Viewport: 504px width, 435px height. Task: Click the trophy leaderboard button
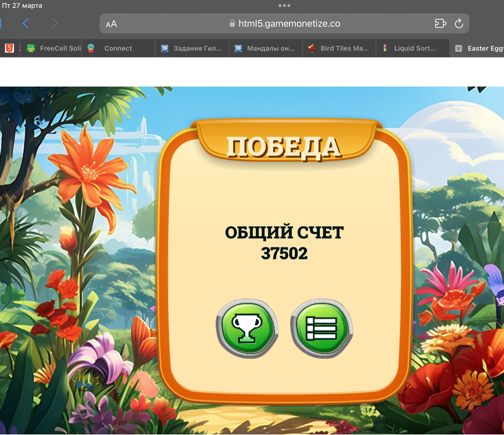tap(247, 328)
